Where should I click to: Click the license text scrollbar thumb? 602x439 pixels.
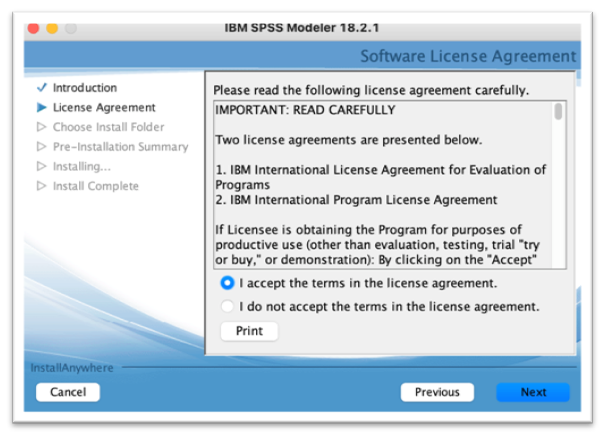558,112
